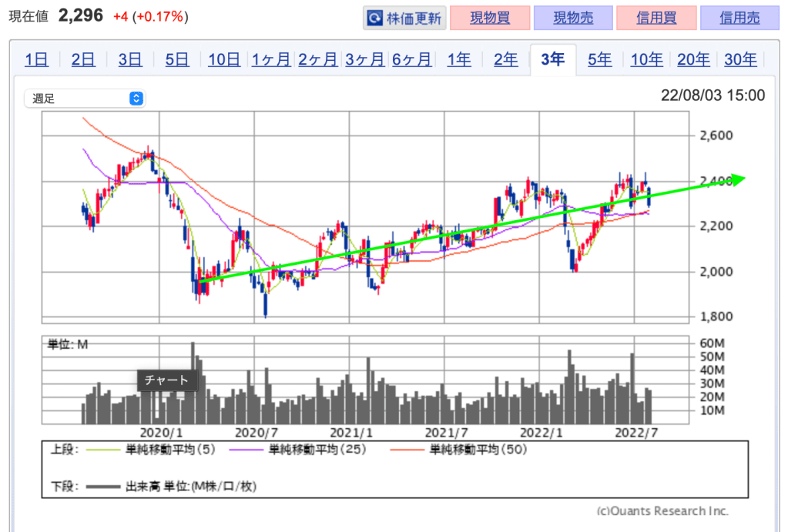The image size is (788, 532).
Task: Click the green trend line arrowhead
Action: (x=738, y=180)
